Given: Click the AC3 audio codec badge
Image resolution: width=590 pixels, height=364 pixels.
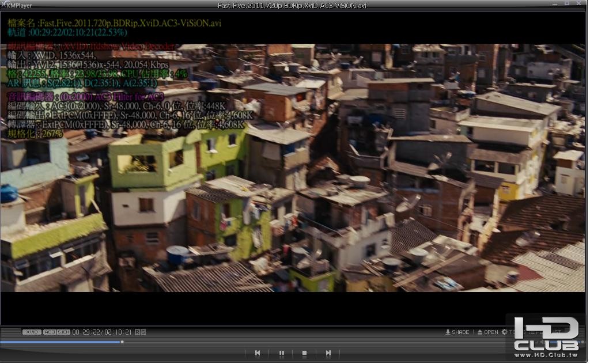Looking at the screenshot, I should coord(50,333).
